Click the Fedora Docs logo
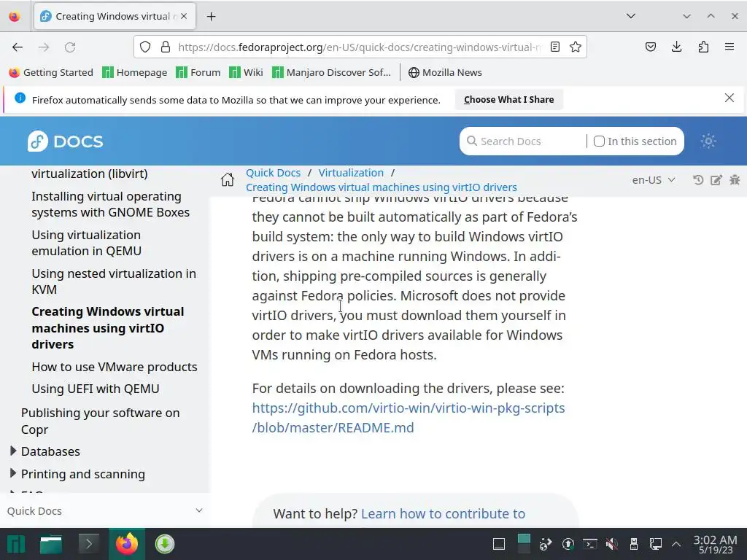 [x=65, y=141]
